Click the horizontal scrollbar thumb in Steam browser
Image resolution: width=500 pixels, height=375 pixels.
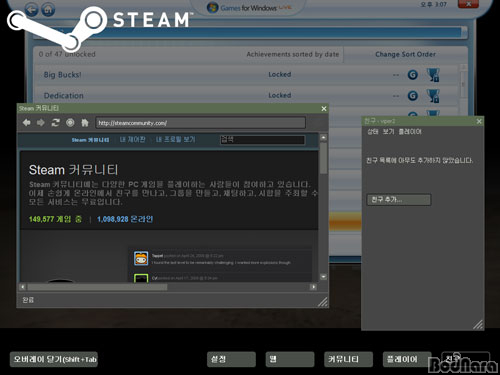(97, 287)
